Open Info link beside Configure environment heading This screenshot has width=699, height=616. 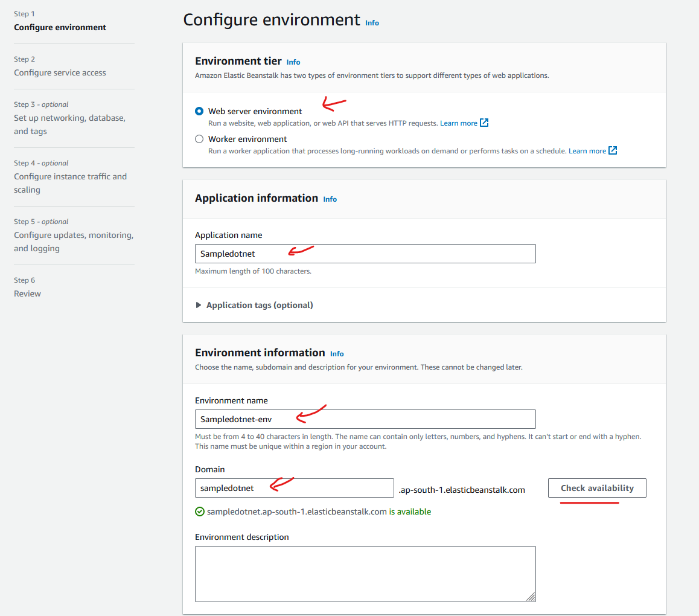372,23
